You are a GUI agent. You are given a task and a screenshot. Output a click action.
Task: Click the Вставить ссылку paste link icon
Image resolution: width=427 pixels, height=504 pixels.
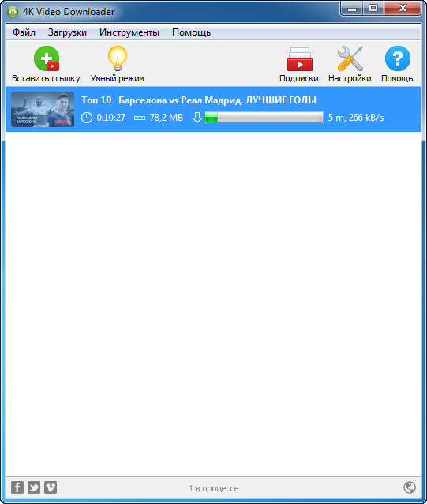[47, 58]
